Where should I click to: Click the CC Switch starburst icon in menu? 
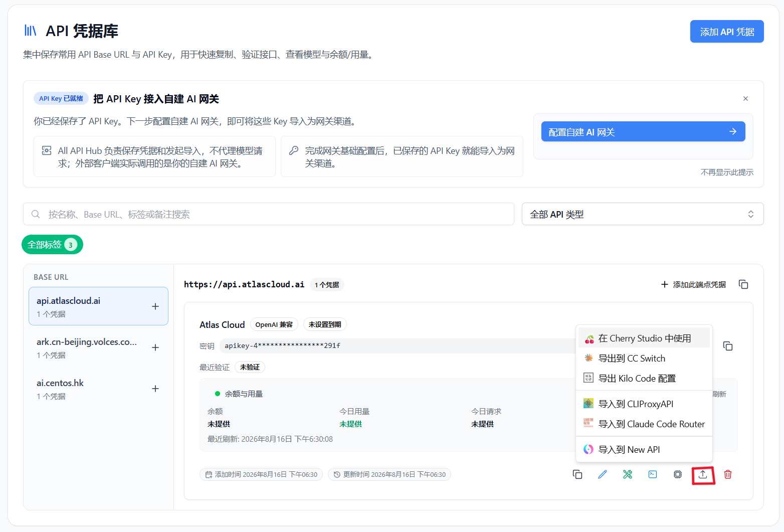coord(589,358)
